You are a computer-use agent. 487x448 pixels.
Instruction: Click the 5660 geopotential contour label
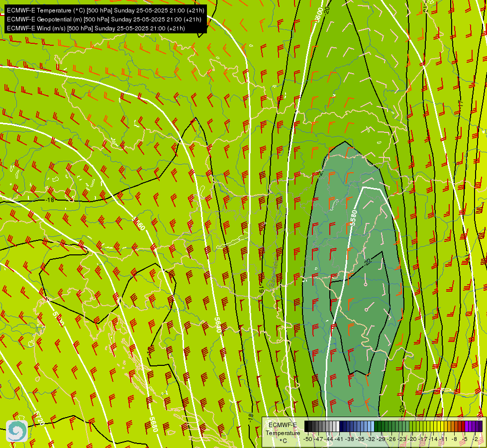[x=138, y=223]
